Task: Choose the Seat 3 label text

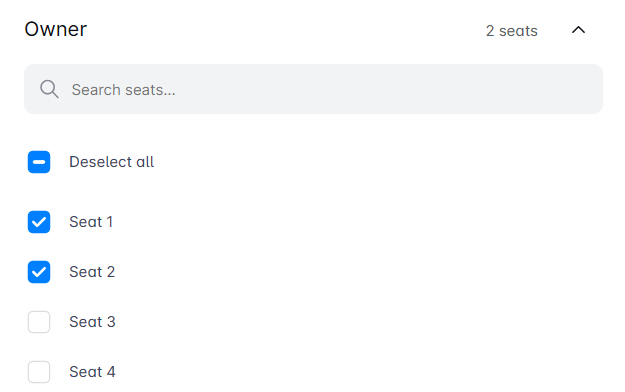Action: [92, 322]
